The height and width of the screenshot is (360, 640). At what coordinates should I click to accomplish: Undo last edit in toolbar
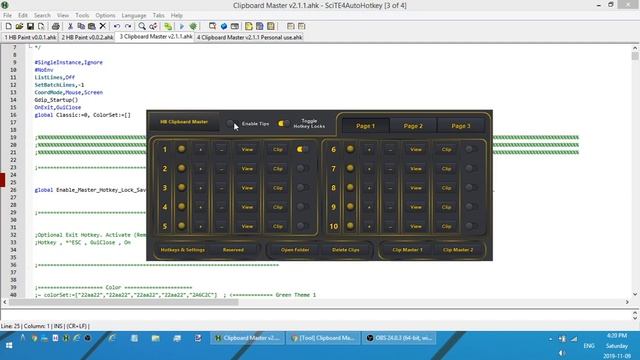pos(117,26)
